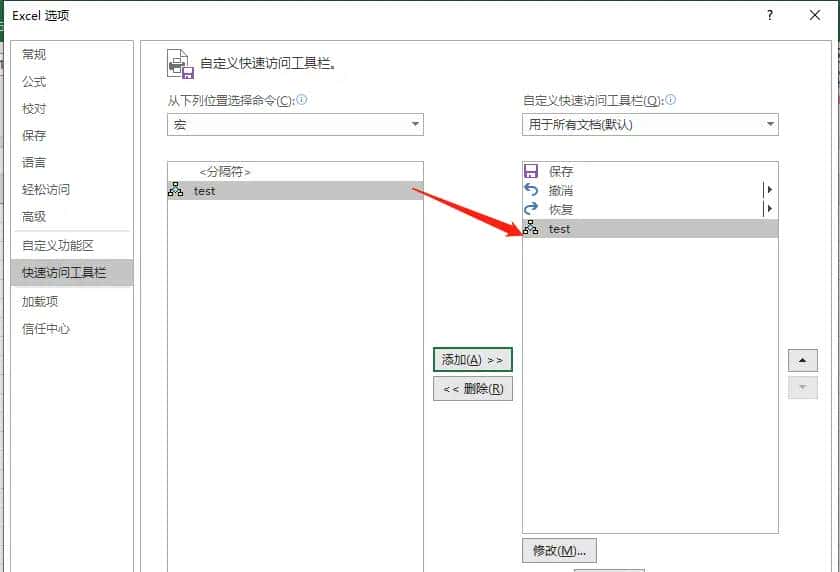This screenshot has height=572, width=840.
Task: Click the Move Down arrow button
Action: [x=802, y=388]
